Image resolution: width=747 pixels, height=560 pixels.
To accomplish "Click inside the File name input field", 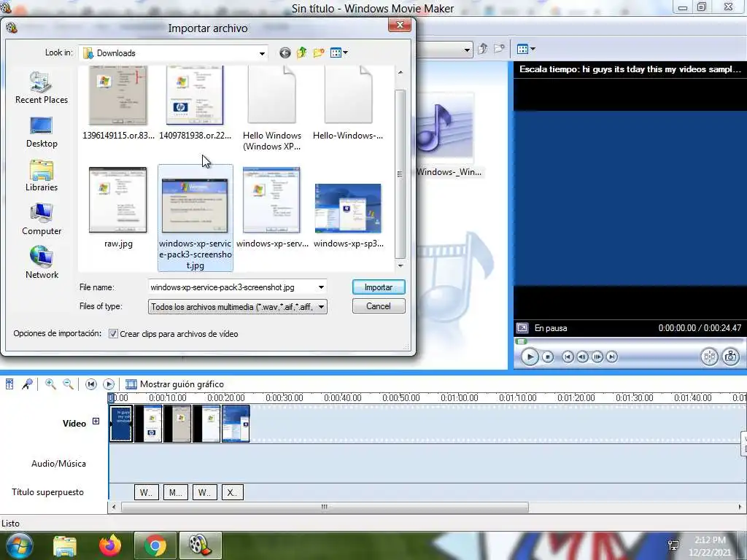I will [233, 287].
